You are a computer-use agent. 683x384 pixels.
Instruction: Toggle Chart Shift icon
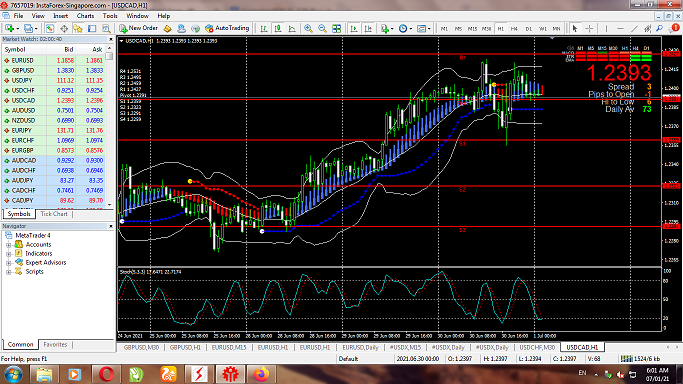(368, 28)
